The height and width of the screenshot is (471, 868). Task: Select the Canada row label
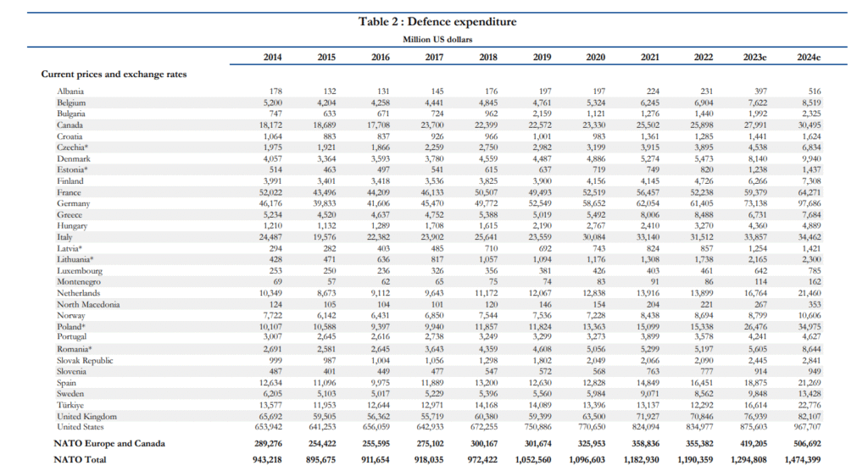point(70,125)
